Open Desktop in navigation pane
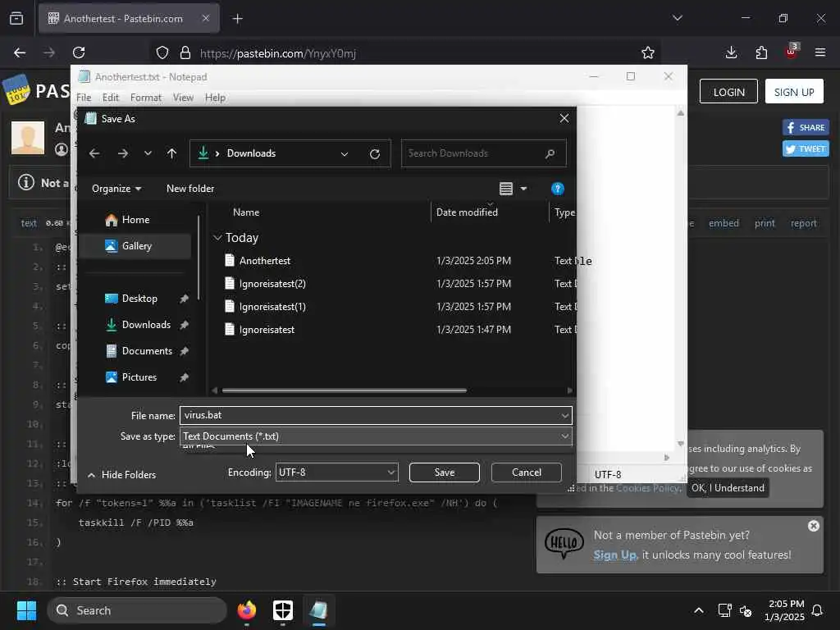The image size is (840, 630). (139, 299)
